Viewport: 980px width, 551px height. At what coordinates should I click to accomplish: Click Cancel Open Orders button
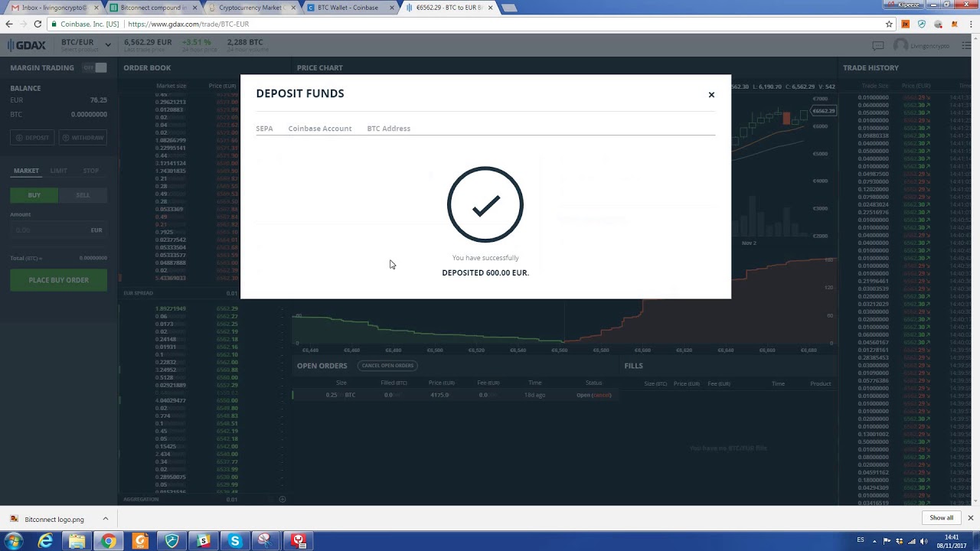point(387,366)
